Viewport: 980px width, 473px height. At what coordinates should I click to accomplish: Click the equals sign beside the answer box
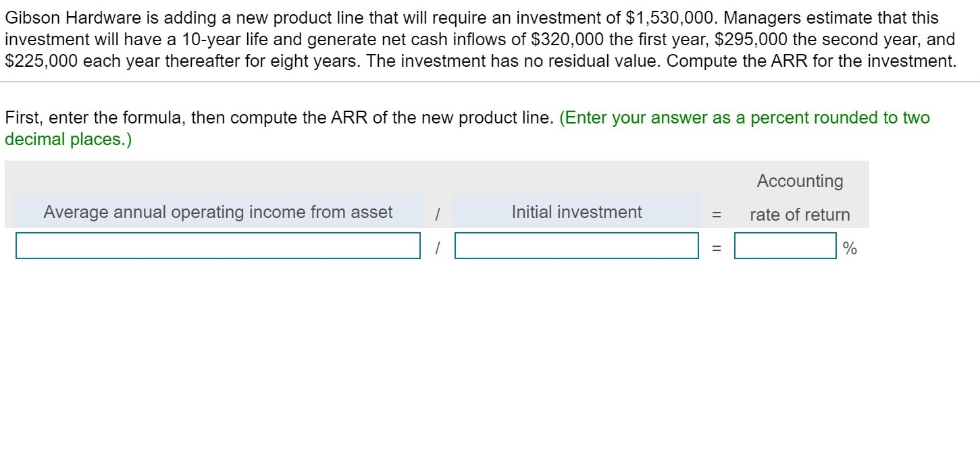[717, 249]
